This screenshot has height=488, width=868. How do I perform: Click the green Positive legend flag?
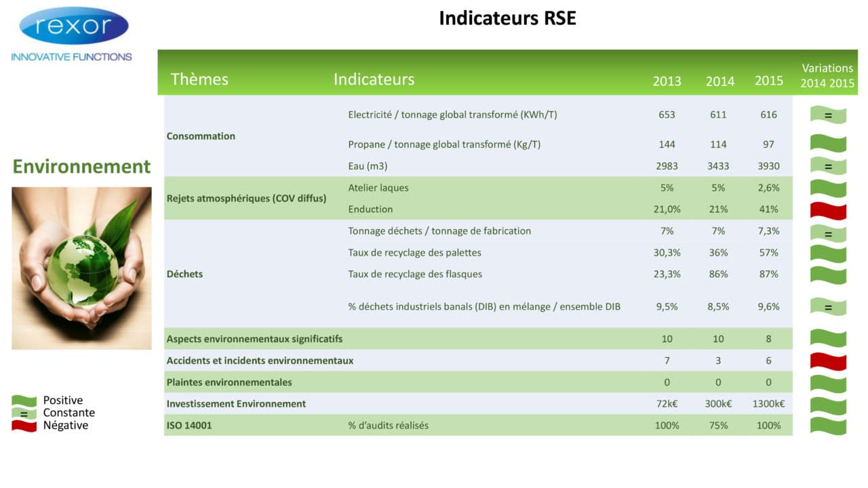click(24, 401)
